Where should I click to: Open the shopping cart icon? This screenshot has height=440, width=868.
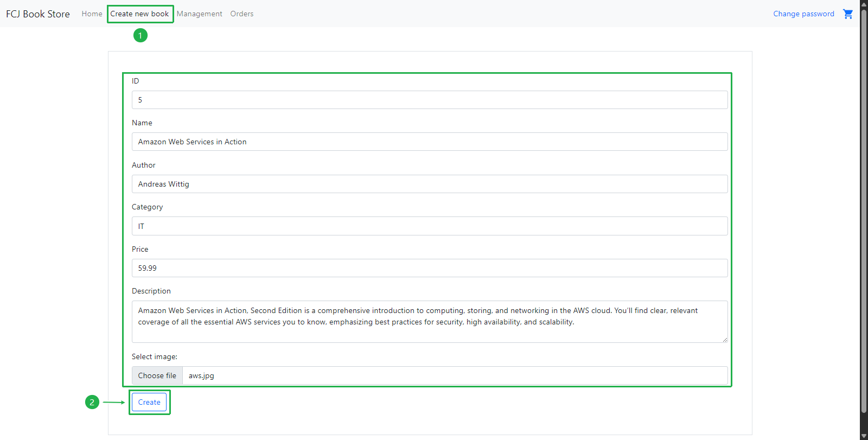[x=848, y=14]
